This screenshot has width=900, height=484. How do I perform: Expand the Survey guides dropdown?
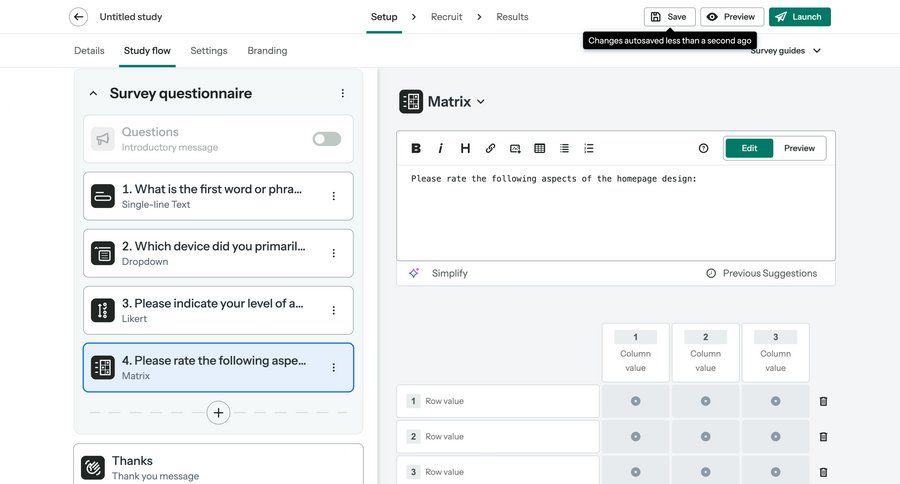point(786,51)
